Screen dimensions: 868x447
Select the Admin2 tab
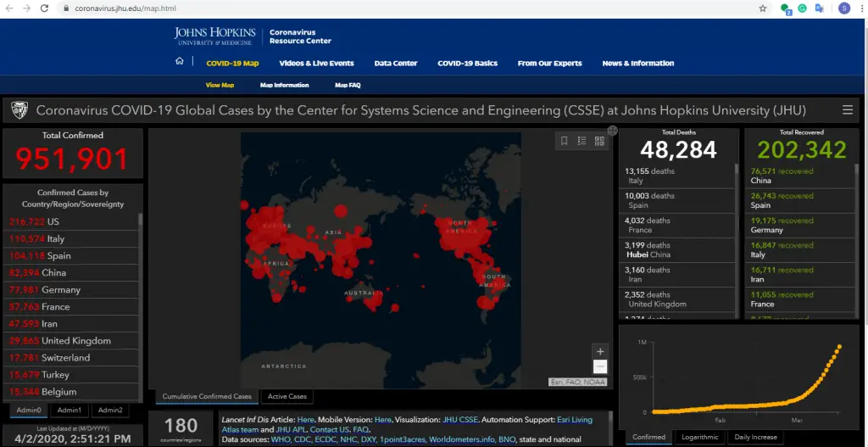(110, 410)
